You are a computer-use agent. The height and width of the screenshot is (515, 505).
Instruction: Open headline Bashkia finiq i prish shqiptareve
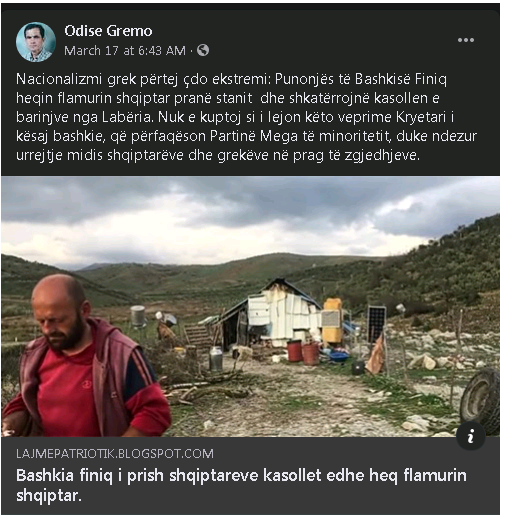[x=241, y=485]
